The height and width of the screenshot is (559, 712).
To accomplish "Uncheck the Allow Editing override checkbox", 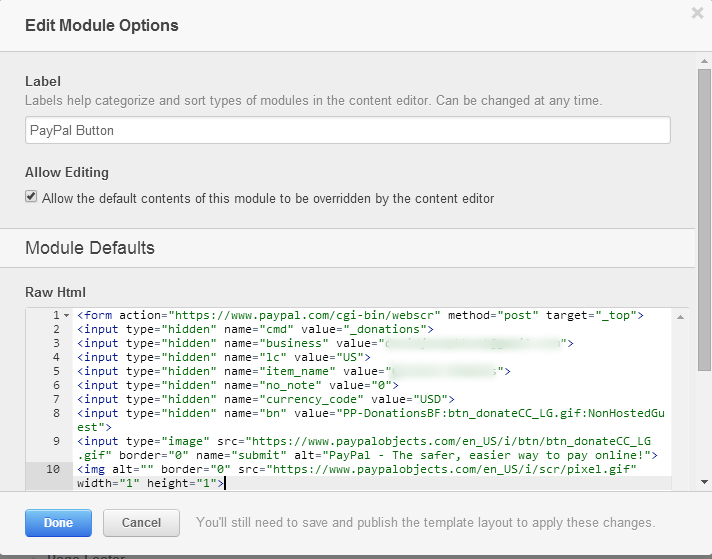I will [x=31, y=197].
